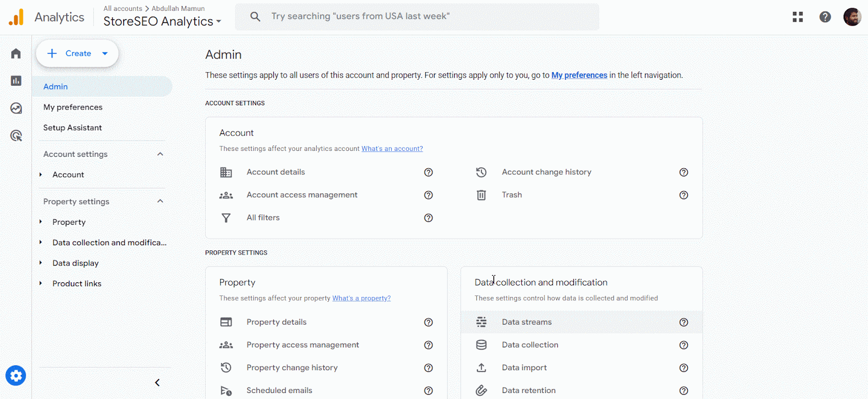Click the search magnifier icon
The width and height of the screenshot is (868, 399).
point(255,16)
